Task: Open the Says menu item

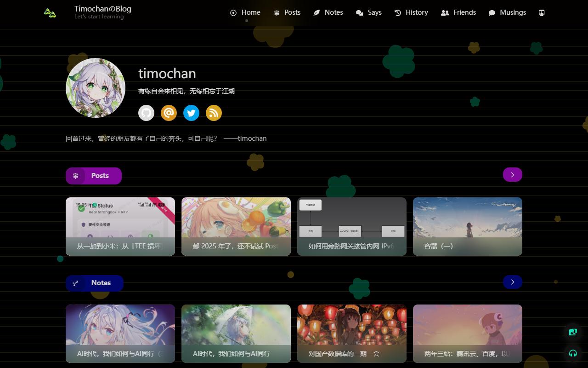Action: click(x=369, y=13)
